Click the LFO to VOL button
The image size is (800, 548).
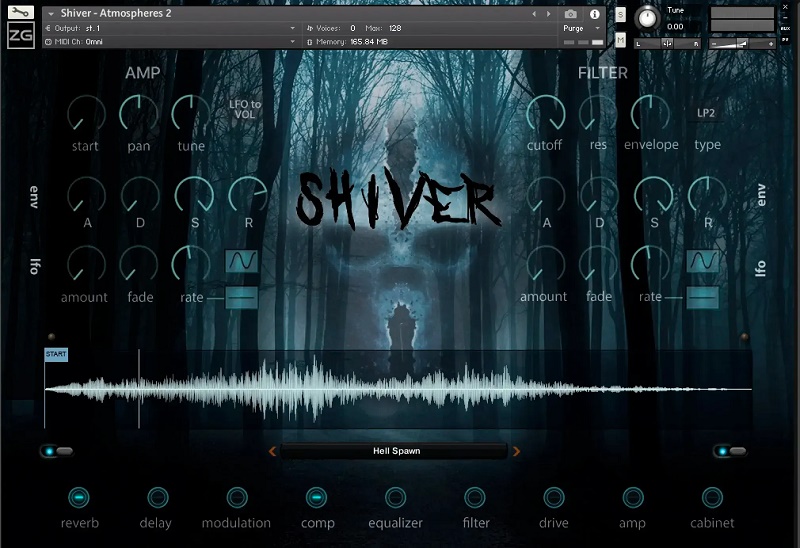pos(243,109)
